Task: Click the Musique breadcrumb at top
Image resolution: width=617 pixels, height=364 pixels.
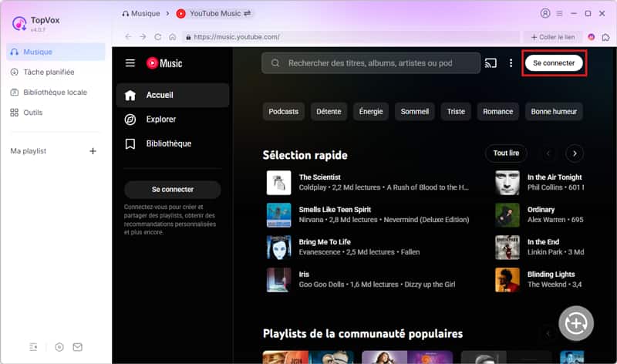Action: [141, 13]
